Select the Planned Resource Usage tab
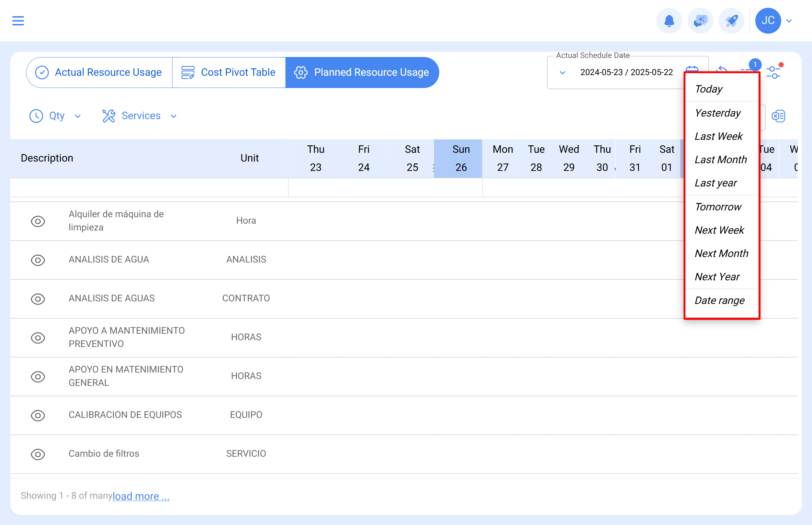This screenshot has width=812, height=525. [x=362, y=72]
